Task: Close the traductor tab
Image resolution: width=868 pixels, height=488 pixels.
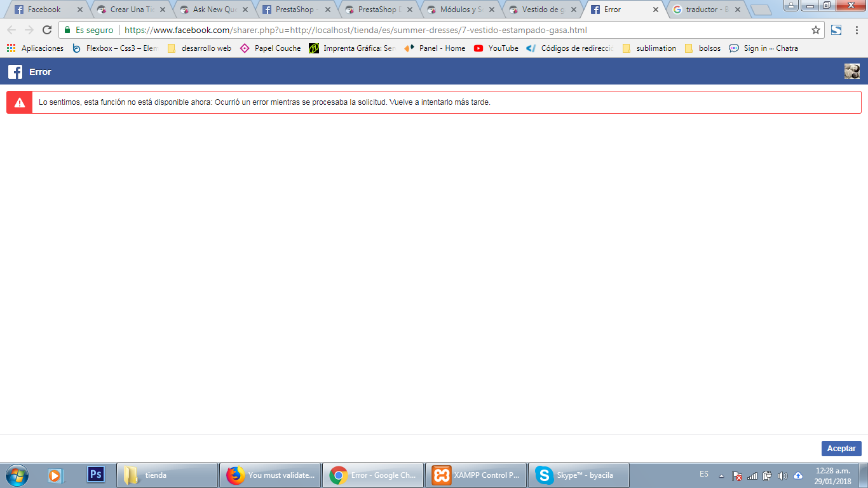Action: click(738, 10)
